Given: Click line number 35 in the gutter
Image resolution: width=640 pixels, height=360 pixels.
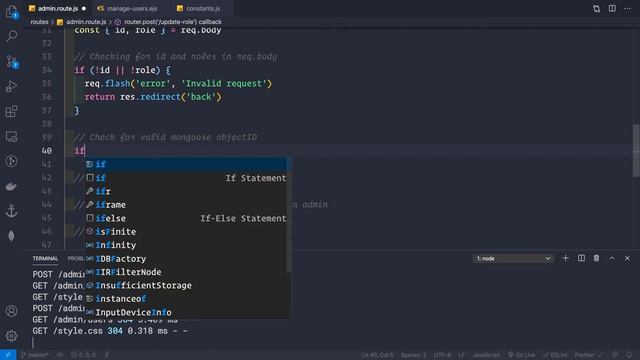Looking at the screenshot, I should click(x=47, y=84).
